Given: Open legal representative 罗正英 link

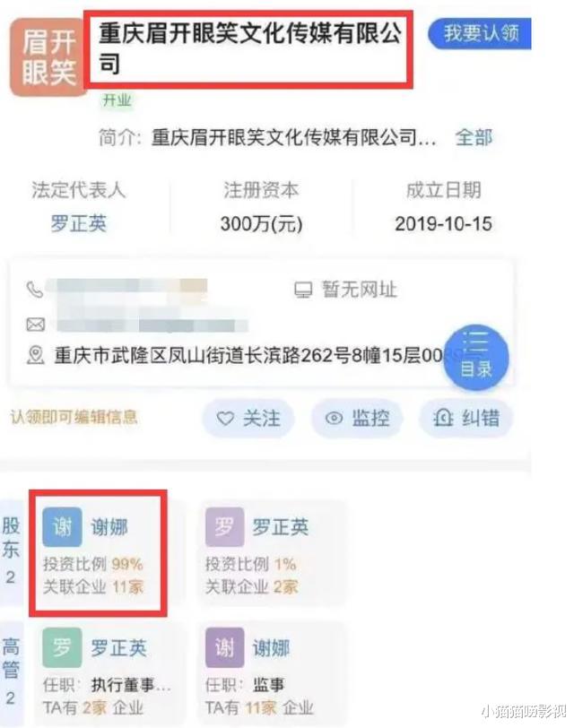Looking at the screenshot, I should (79, 224).
